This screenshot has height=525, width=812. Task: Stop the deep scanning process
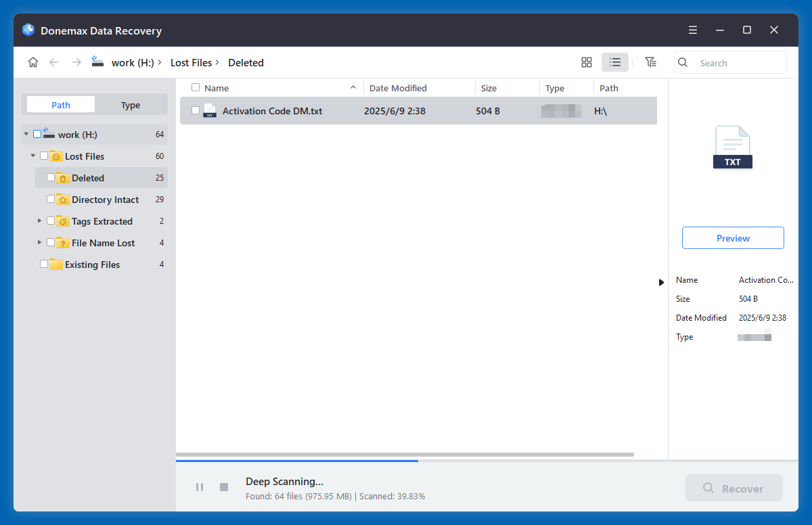224,486
